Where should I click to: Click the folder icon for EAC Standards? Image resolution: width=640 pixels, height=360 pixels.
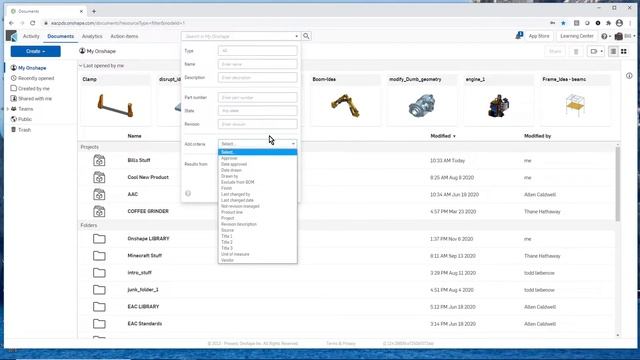pos(99,324)
